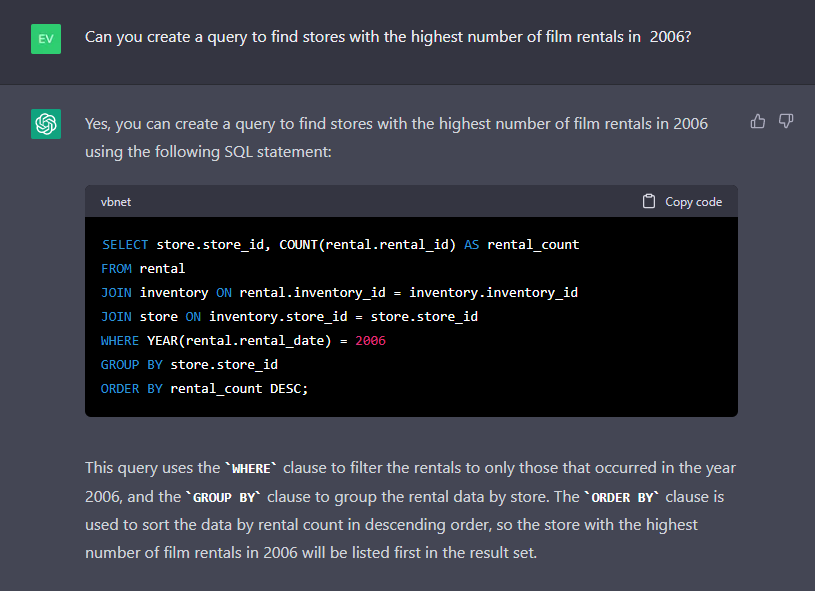Click the inline ORDER BY code term
The width and height of the screenshot is (815, 591).
pyautogui.click(x=622, y=497)
